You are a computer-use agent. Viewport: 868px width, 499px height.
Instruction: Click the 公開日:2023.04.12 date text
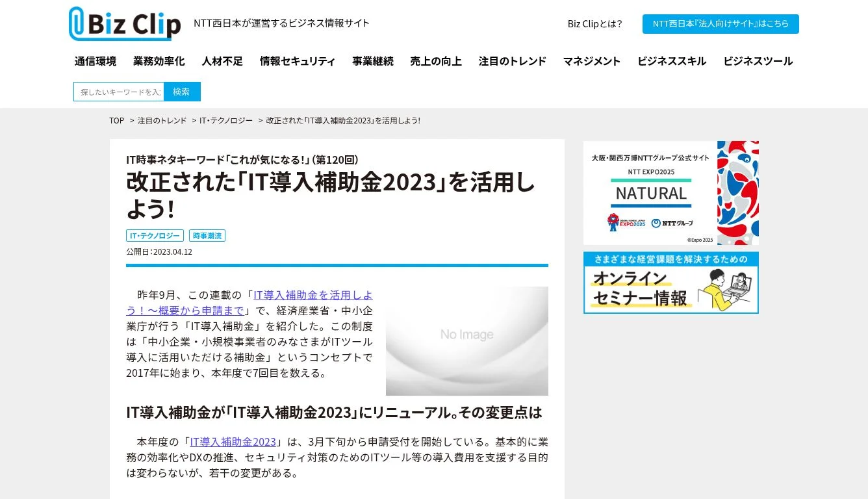pyautogui.click(x=159, y=252)
